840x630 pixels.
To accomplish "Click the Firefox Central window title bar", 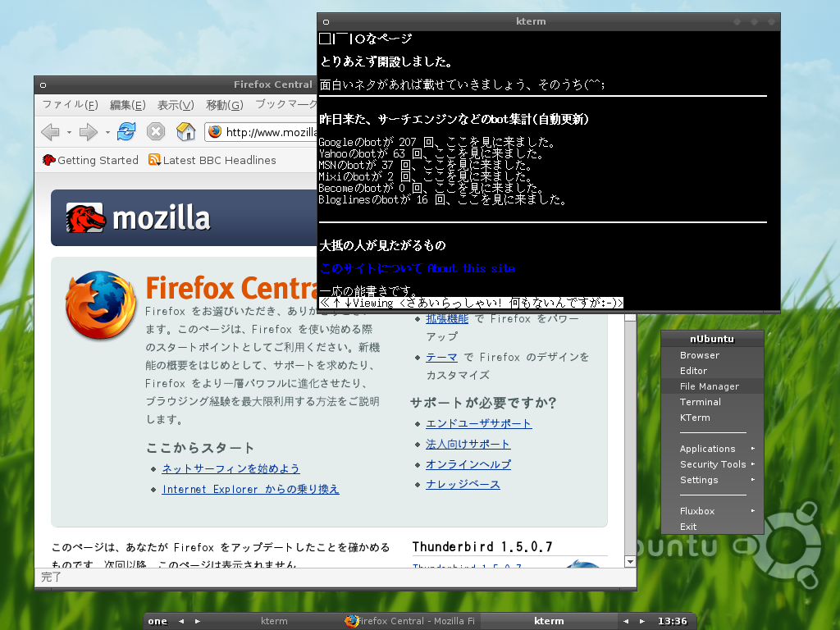I will (x=176, y=84).
